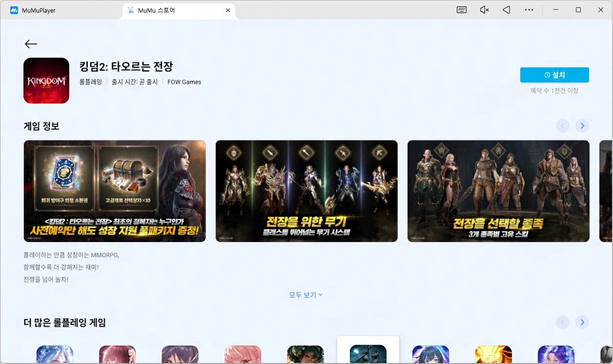Click the 킹덤2: 타오르는 전장 title
This screenshot has width=613, height=364.
pyautogui.click(x=126, y=66)
